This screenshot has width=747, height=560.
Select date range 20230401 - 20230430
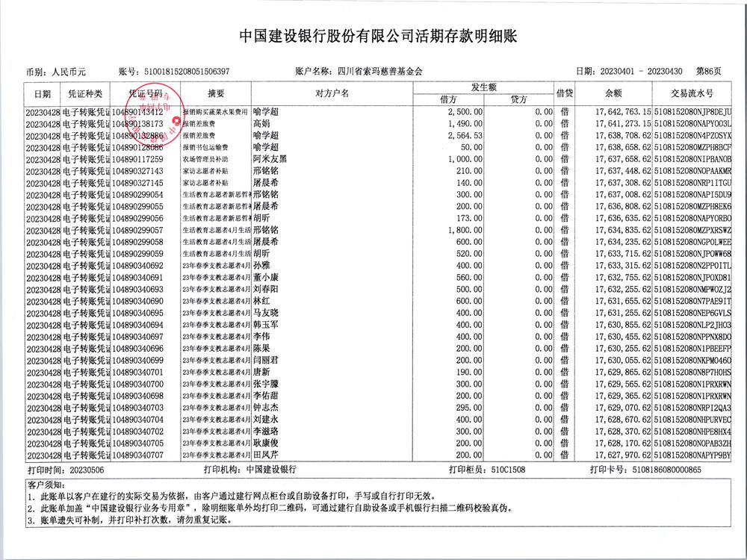(x=641, y=72)
